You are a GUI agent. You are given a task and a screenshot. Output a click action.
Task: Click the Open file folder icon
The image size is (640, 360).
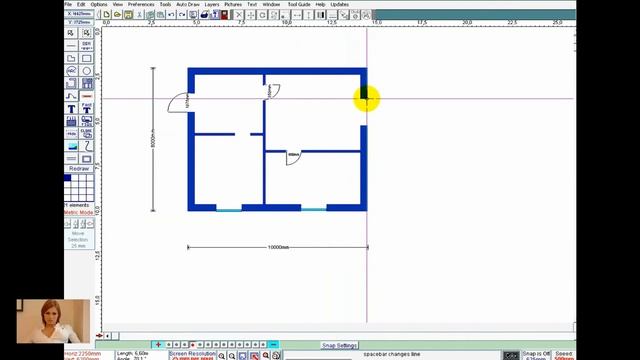point(117,15)
